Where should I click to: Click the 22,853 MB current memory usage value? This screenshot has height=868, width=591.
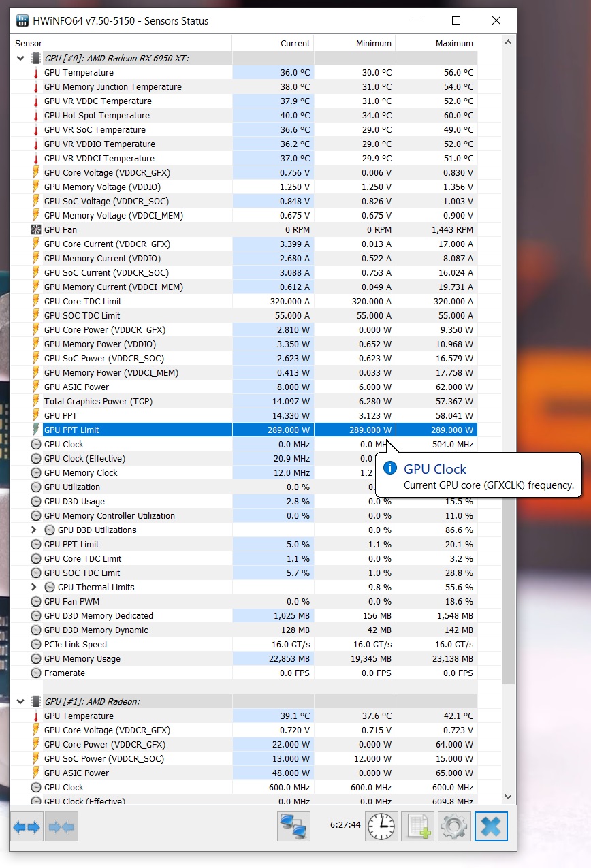tap(289, 658)
